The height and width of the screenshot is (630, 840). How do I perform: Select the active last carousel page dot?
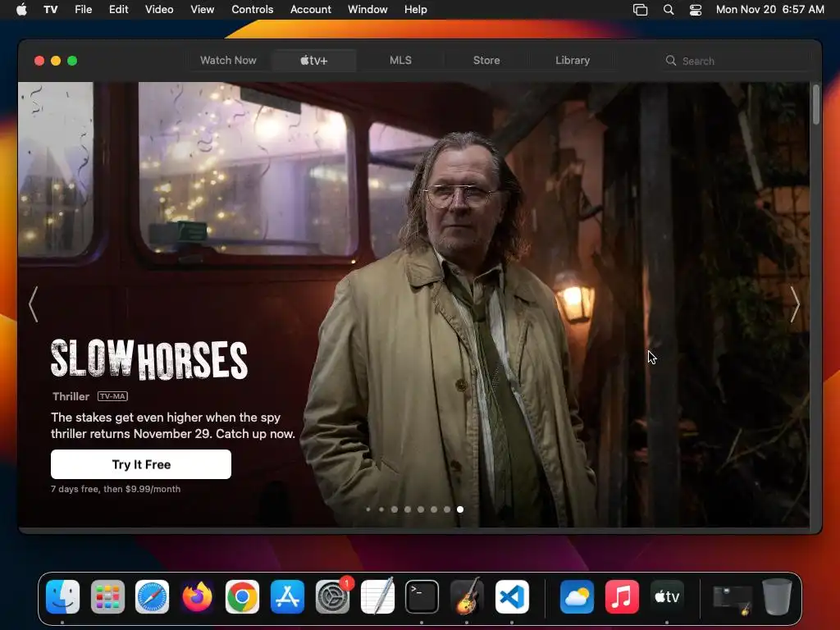(460, 509)
